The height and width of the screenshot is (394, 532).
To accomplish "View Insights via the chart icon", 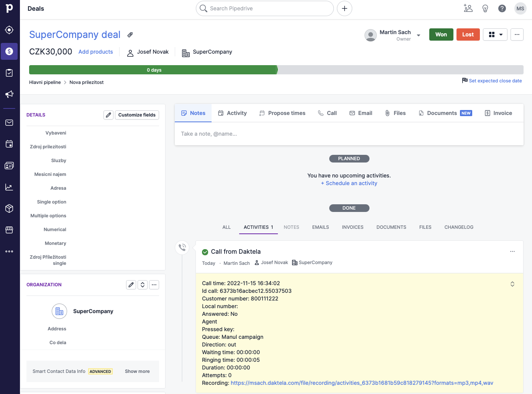I will pos(9,187).
